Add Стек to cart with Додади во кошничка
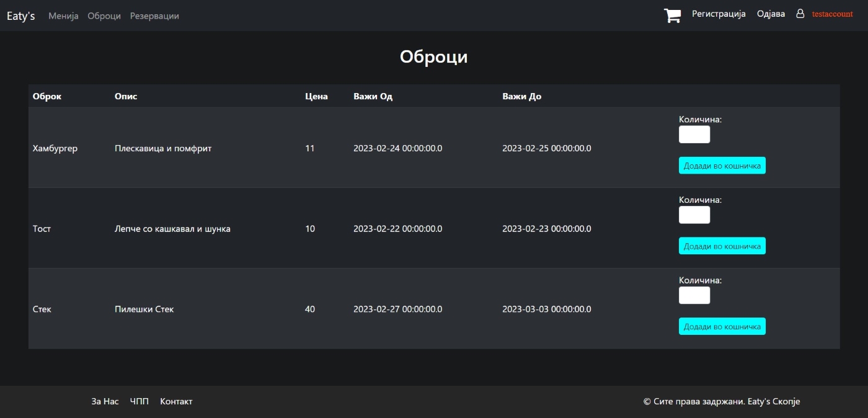868x418 pixels. (x=722, y=327)
